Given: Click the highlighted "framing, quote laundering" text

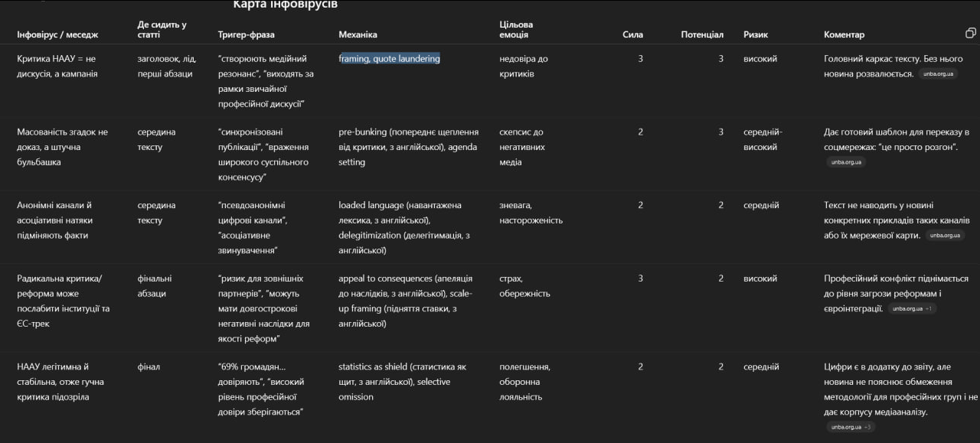Looking at the screenshot, I should (x=389, y=59).
